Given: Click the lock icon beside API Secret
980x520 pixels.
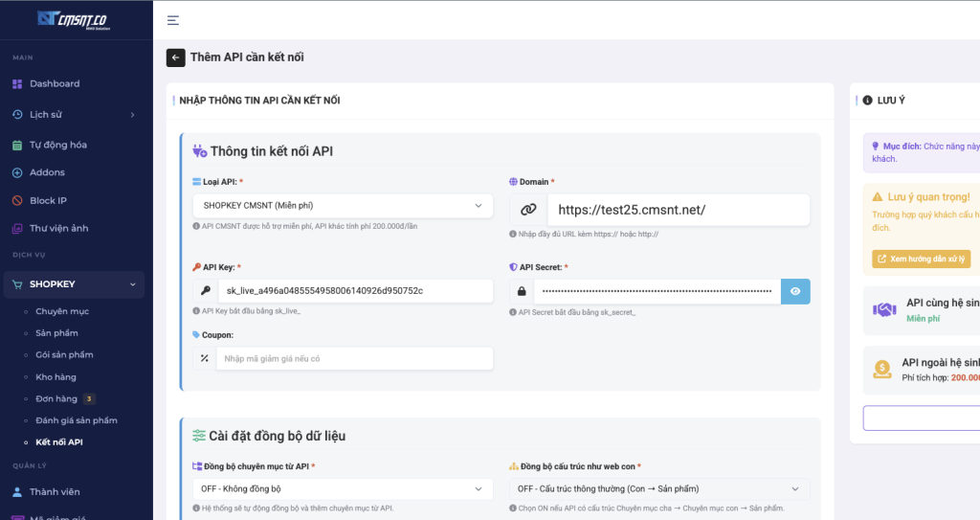Looking at the screenshot, I should click(522, 291).
